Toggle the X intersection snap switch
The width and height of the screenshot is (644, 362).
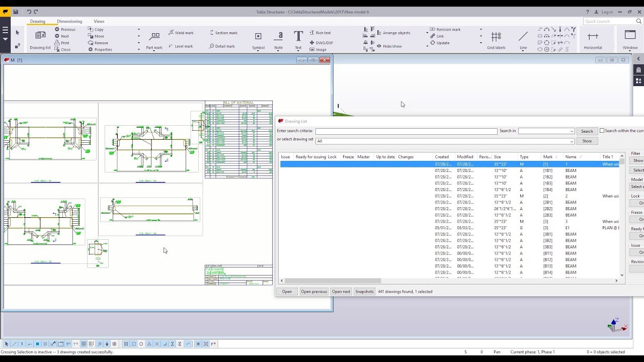tap(157, 344)
